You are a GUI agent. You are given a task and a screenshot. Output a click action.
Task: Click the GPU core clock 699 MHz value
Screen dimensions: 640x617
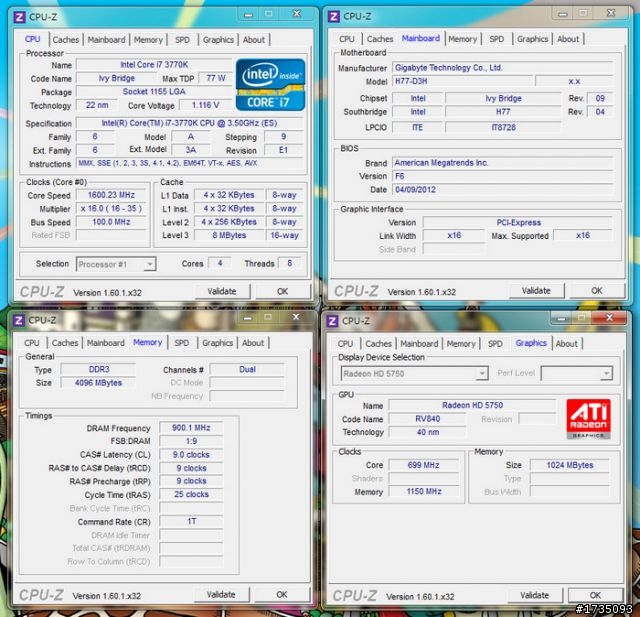(x=423, y=465)
